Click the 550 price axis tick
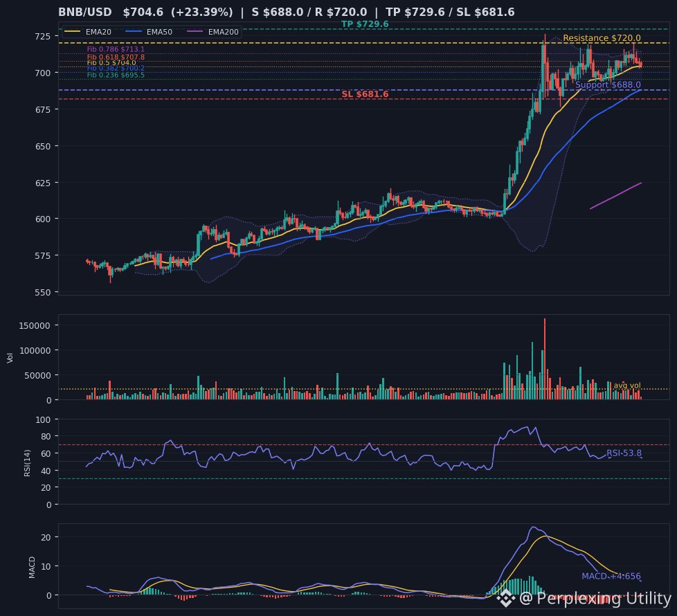The image size is (677, 616). tap(43, 292)
